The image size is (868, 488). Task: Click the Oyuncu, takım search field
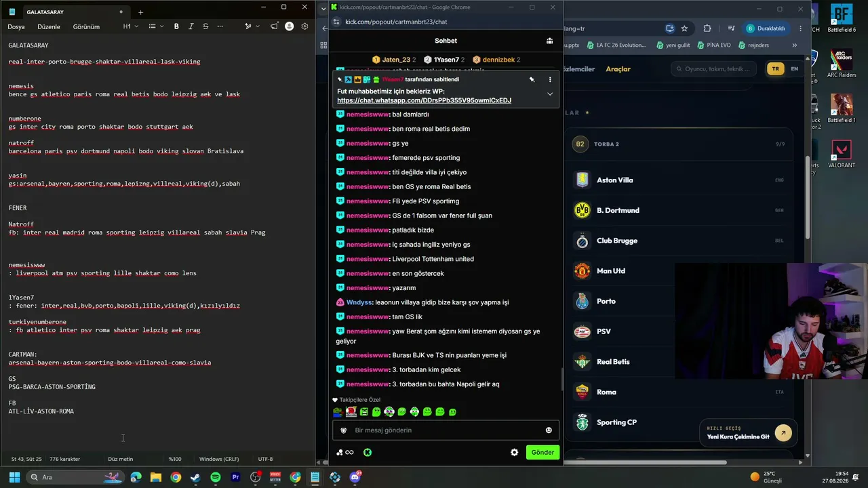tap(713, 68)
